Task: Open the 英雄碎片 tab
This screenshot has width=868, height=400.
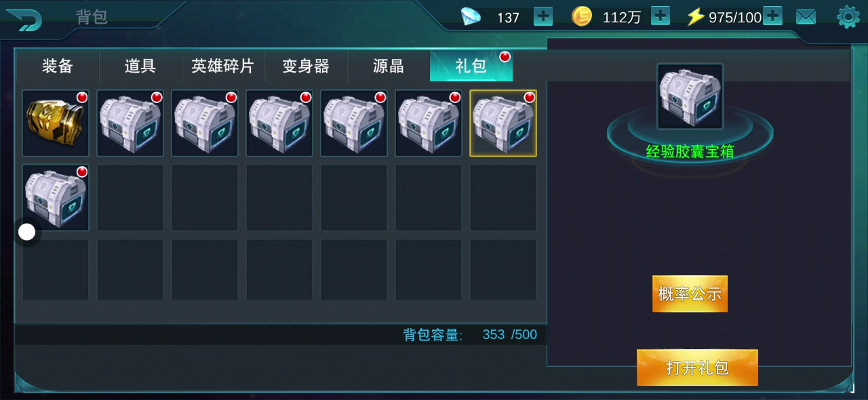Action: click(x=223, y=66)
